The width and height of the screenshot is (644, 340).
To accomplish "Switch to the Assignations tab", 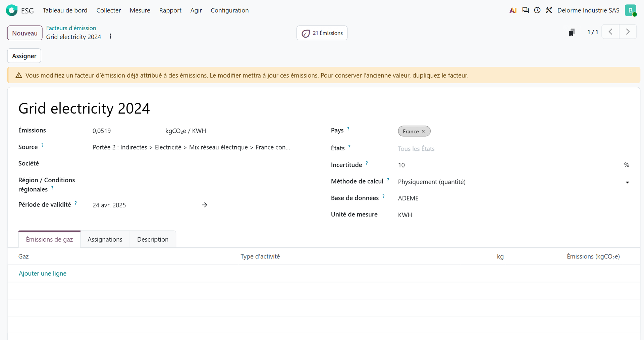I will (105, 239).
